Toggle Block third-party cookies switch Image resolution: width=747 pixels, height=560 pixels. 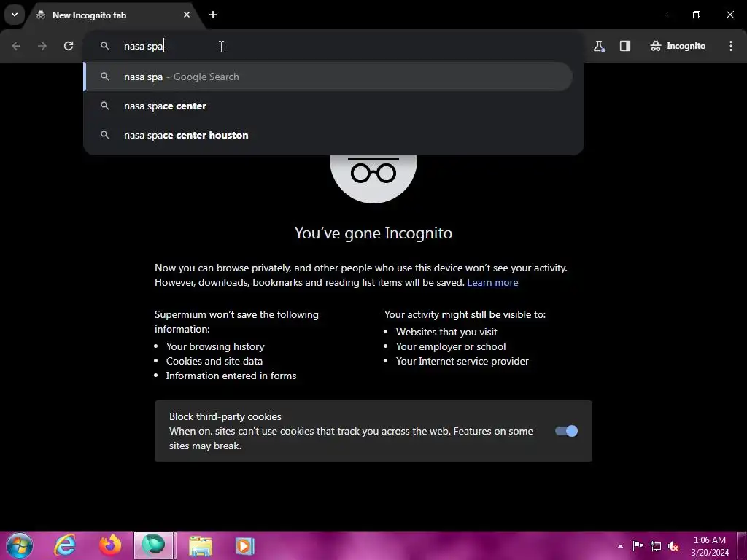tap(566, 431)
